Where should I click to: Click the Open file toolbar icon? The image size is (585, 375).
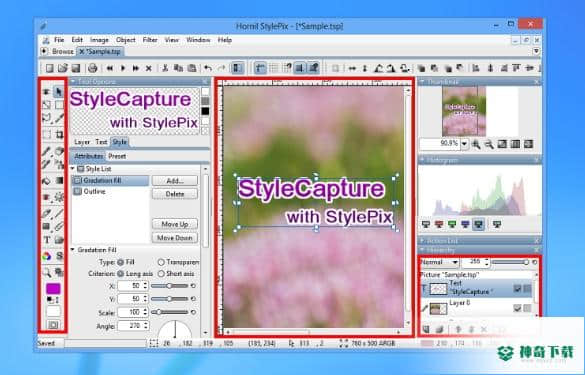pos(63,68)
